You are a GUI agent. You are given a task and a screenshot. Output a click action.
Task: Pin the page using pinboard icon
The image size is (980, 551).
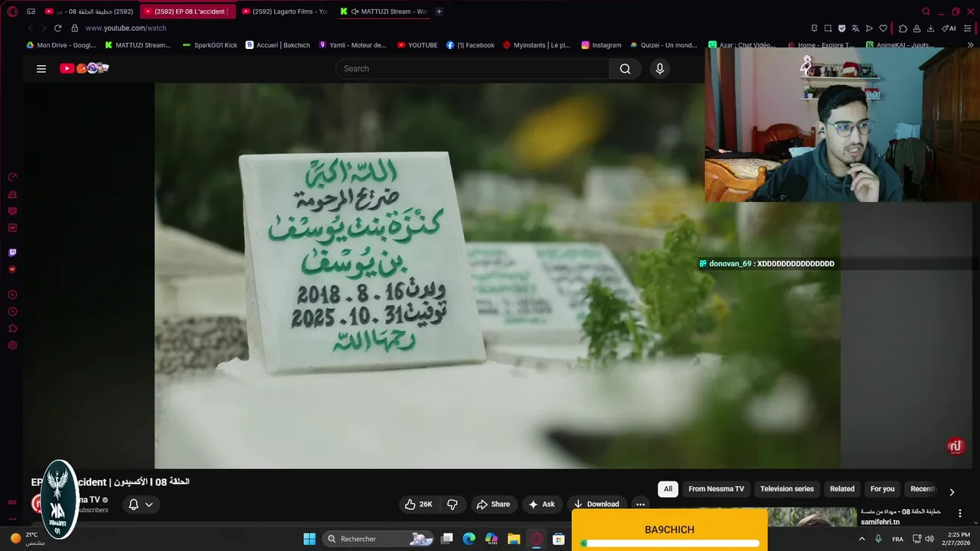click(814, 28)
